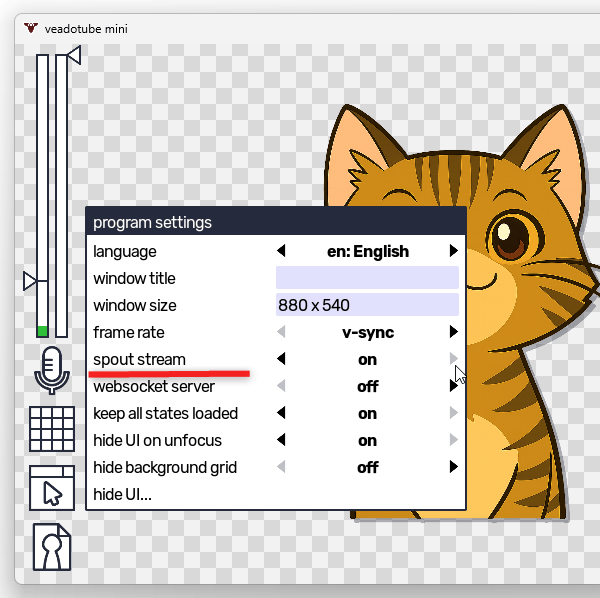Click the hide background grid 'off' value
This screenshot has height=598, width=600.
pos(368,468)
